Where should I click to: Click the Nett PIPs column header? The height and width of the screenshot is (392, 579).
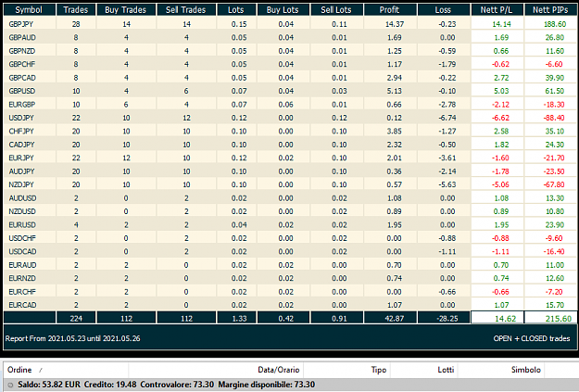pos(550,9)
